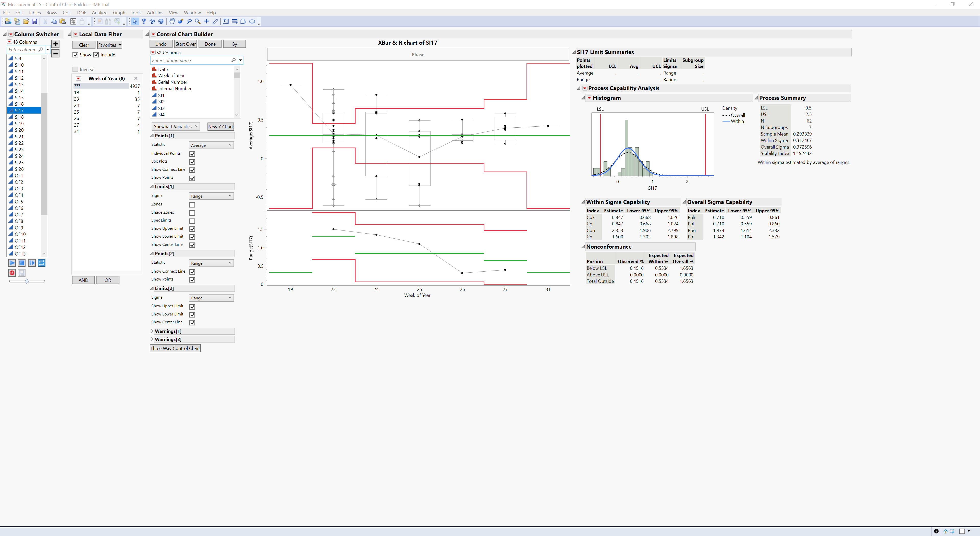Click the Start Over button

coord(185,44)
